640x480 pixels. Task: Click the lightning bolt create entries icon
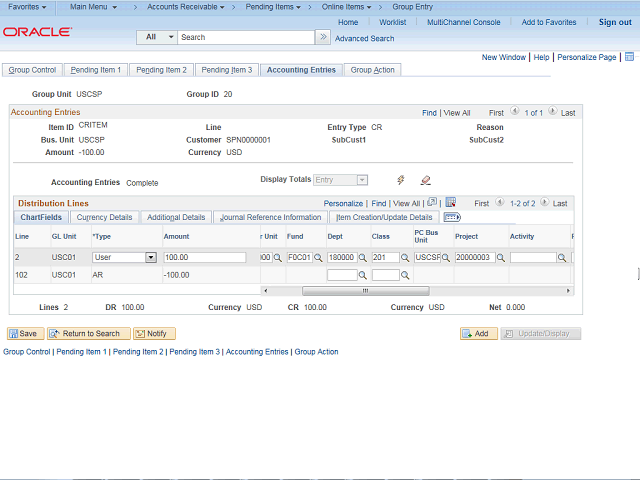(401, 180)
